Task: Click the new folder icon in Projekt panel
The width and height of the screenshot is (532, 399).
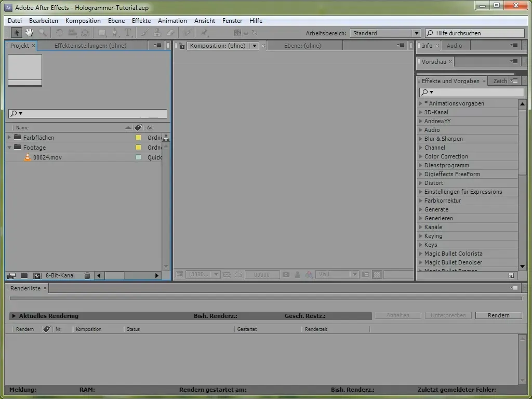Action: coord(24,275)
